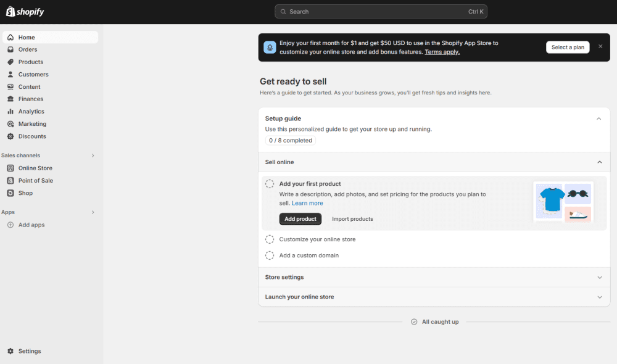Click the Customers person icon

click(10, 74)
